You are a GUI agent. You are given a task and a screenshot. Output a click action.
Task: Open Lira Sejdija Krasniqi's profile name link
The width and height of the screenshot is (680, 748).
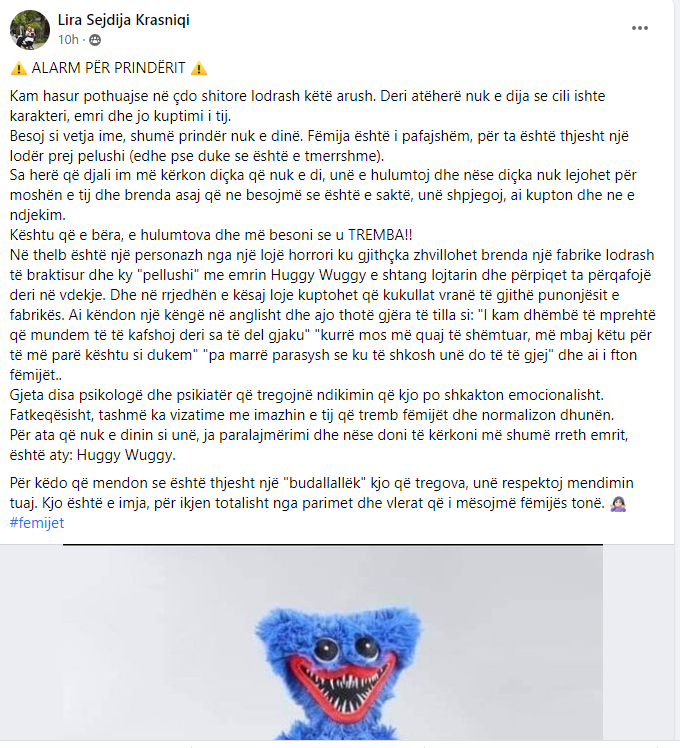click(124, 20)
